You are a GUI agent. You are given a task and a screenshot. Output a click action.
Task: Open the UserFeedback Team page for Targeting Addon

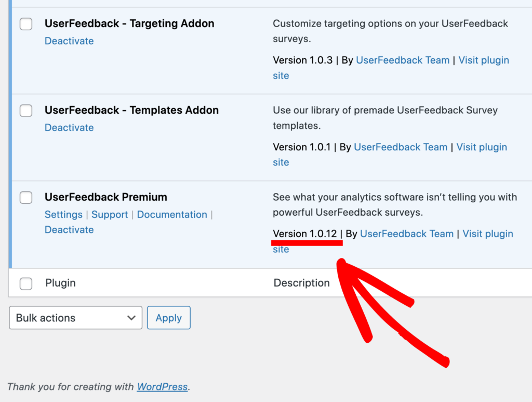pyautogui.click(x=403, y=60)
